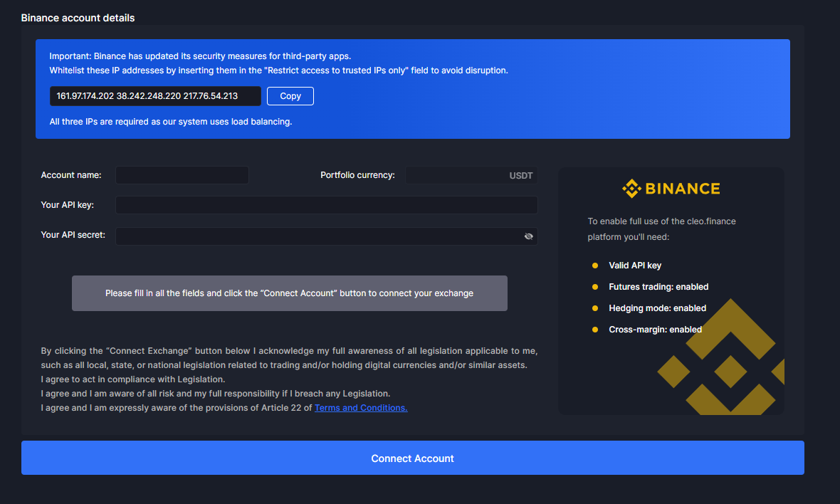Click the 'Valid API key' requirement text
The height and width of the screenshot is (504, 840).
635,265
